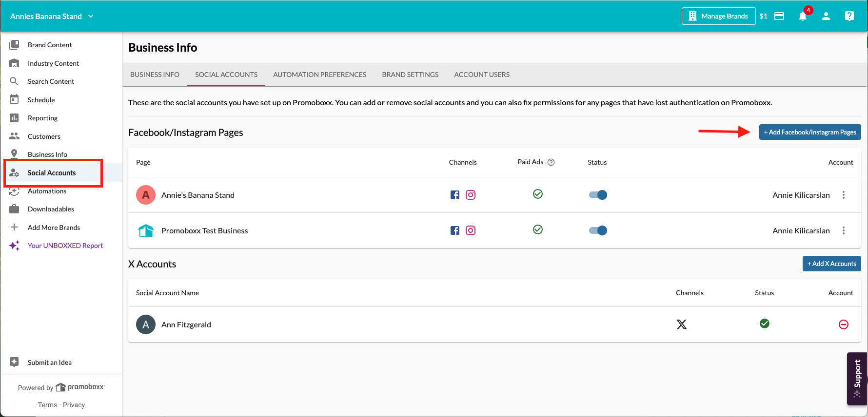Click the Downloadables briefcase icon
The width and height of the screenshot is (868, 417).
tap(14, 209)
